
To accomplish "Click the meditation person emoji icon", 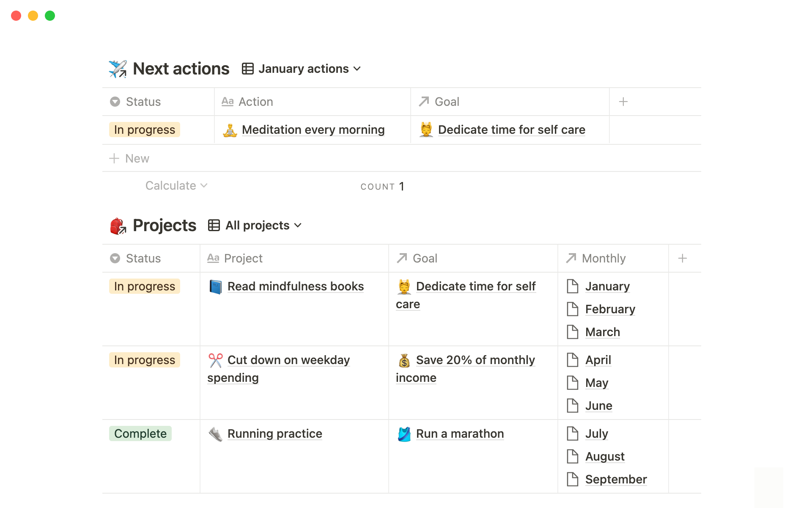I will 230,130.
